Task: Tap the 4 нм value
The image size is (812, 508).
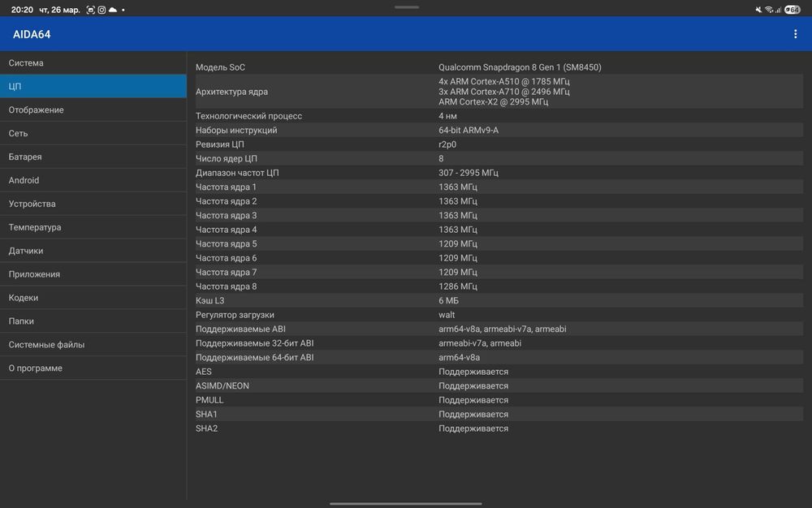Action: point(447,116)
